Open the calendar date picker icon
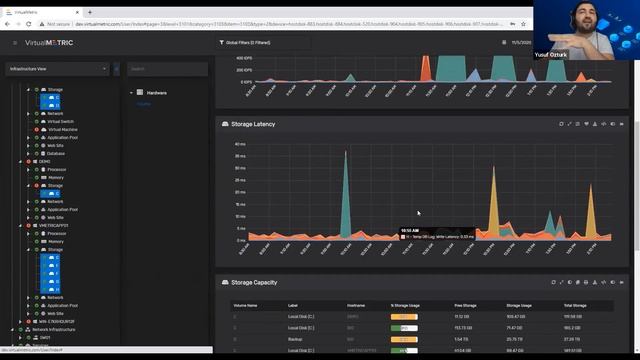640x360 pixels. coord(504,42)
